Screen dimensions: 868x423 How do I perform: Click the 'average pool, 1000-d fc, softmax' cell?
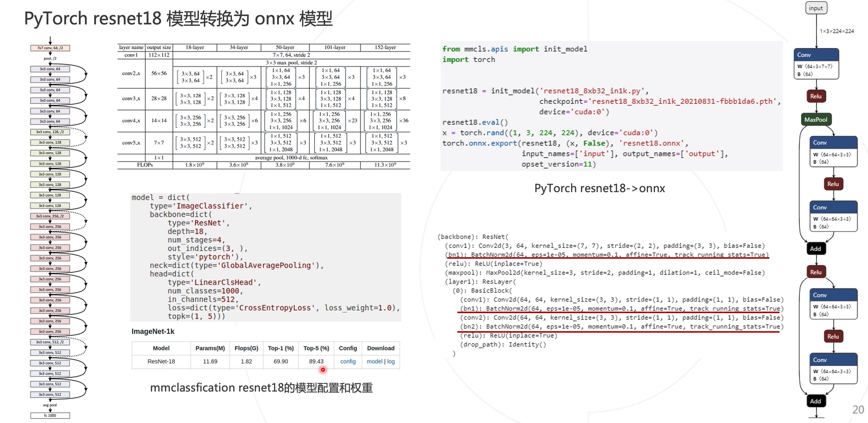click(291, 157)
